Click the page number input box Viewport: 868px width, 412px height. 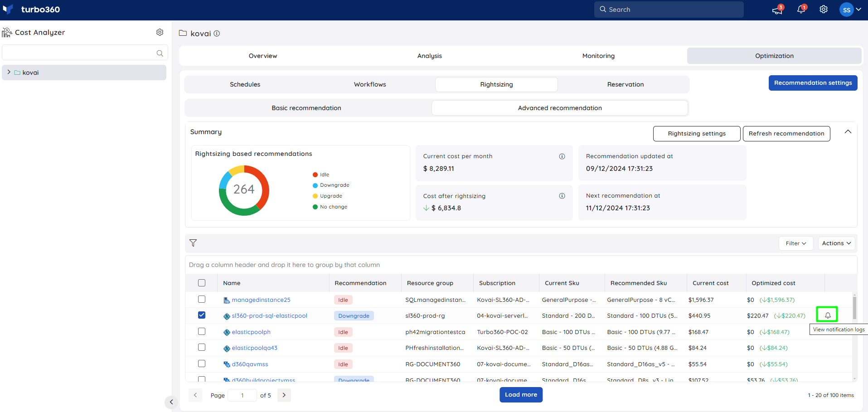click(x=242, y=395)
